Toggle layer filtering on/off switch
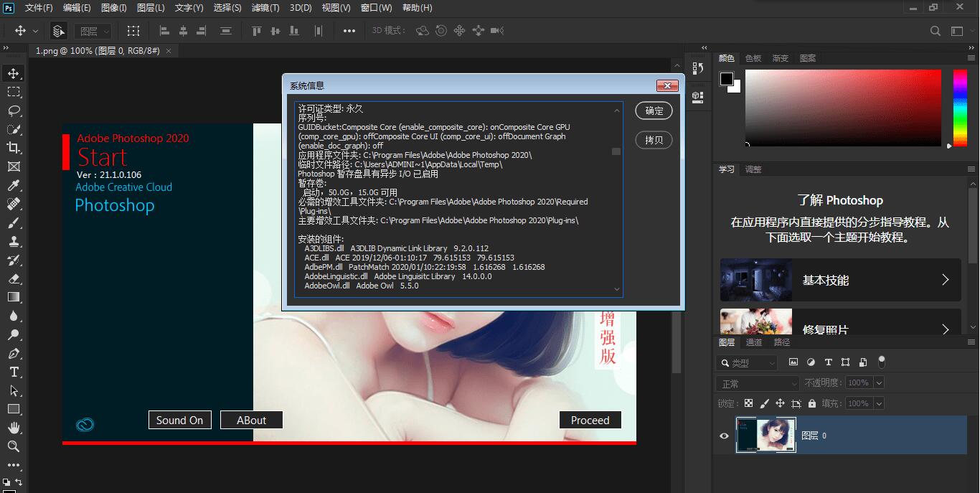Viewport: 980px width, 493px height. point(882,362)
